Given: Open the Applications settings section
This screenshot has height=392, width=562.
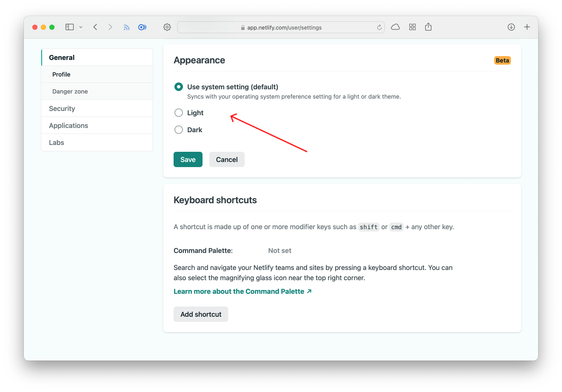Looking at the screenshot, I should point(97,125).
